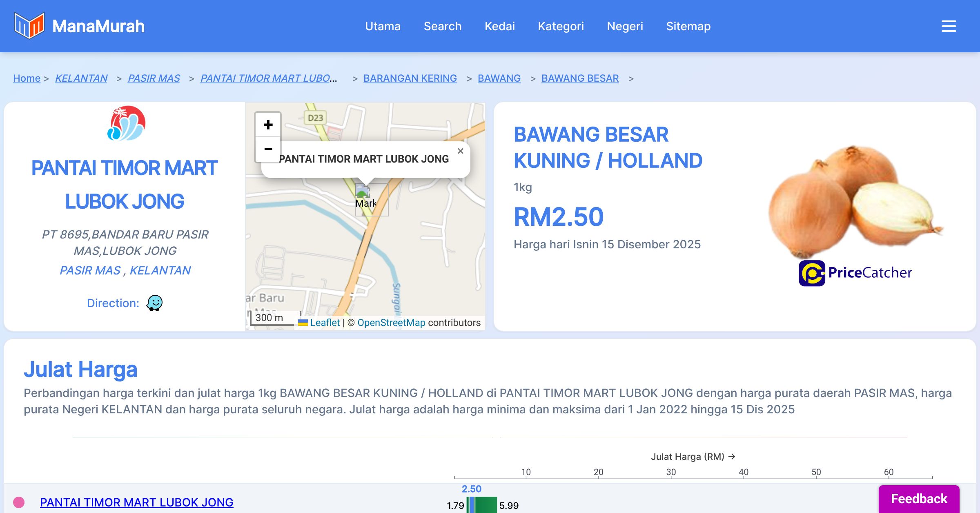980x513 pixels.
Task: Zoom out on the map
Action: tap(268, 149)
